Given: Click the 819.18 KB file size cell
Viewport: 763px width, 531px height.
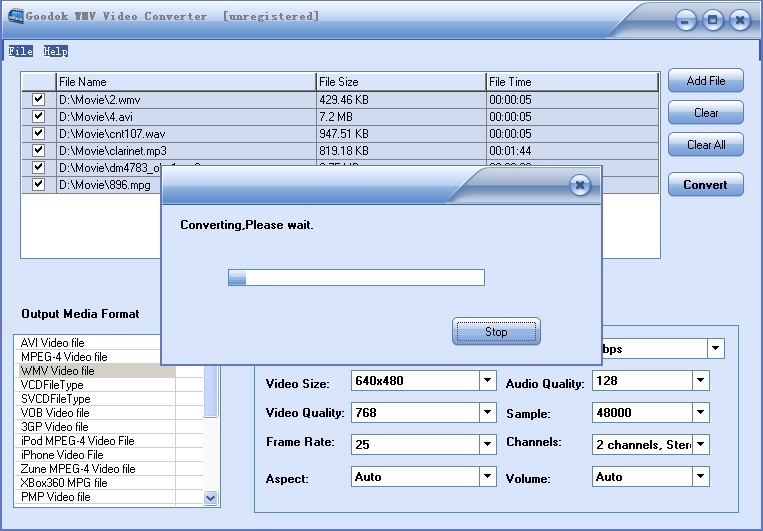Looking at the screenshot, I should tap(401, 151).
